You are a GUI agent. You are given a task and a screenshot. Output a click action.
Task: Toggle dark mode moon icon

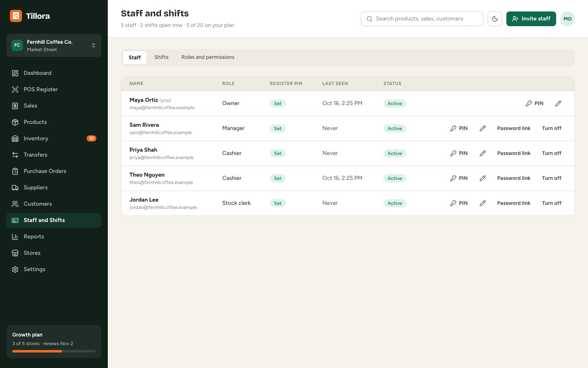495,19
